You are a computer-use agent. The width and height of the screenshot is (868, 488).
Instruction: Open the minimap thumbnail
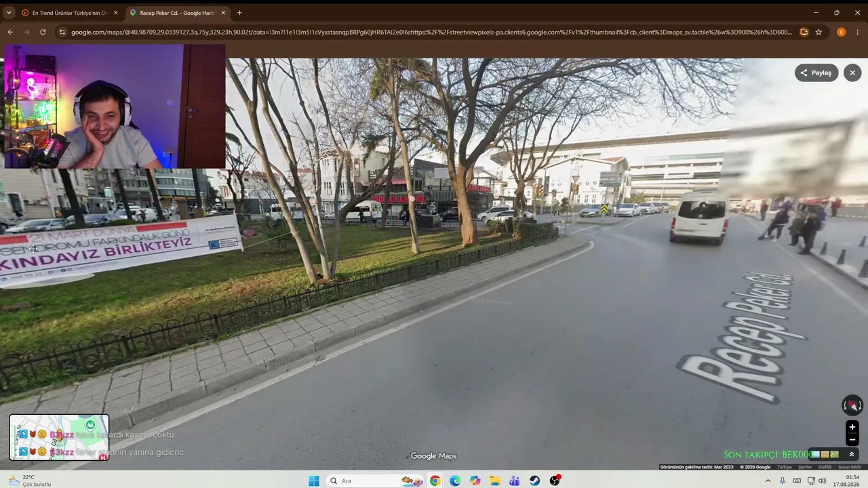tap(59, 437)
